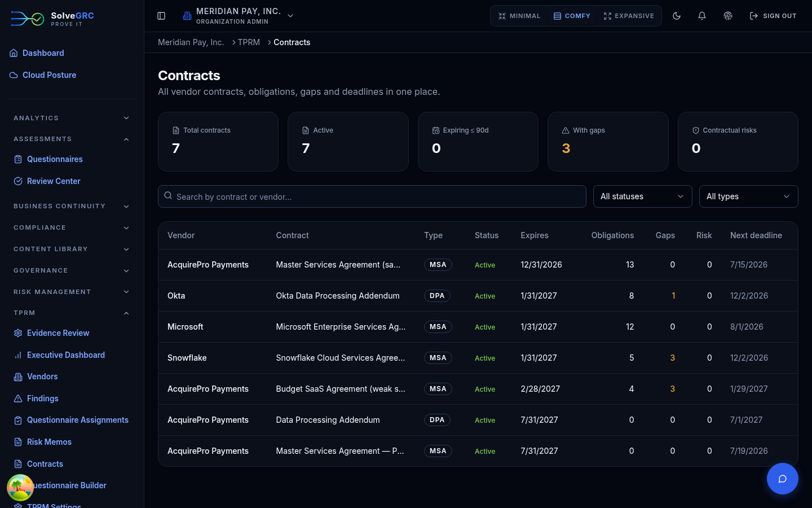This screenshot has height=508, width=812.
Task: Click the Contractual risks card
Action: 738,142
